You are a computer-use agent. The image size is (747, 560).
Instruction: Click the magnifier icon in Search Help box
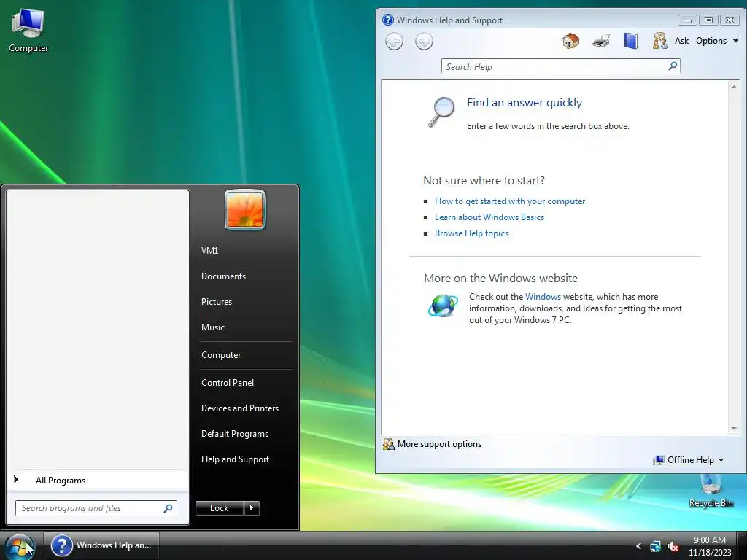(673, 66)
